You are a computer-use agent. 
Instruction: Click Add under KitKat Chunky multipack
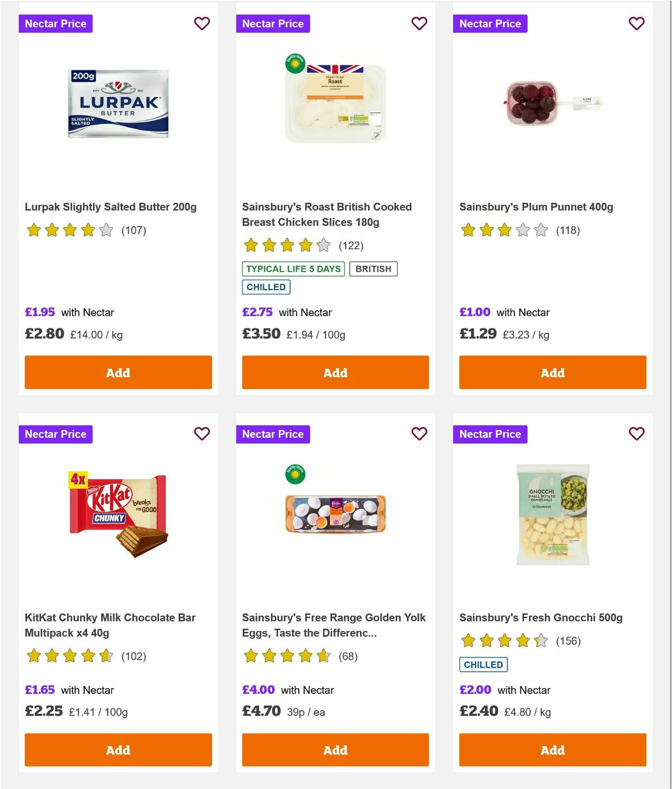point(118,750)
